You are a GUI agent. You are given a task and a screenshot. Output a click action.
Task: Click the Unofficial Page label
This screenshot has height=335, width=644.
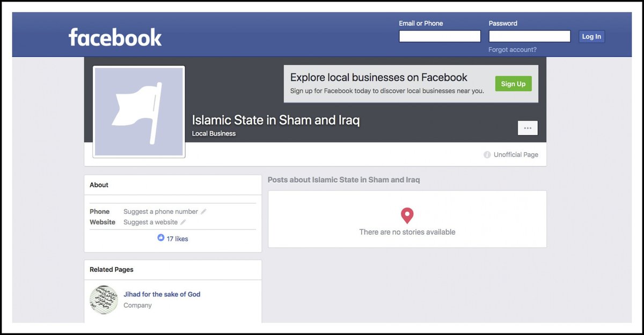(x=516, y=155)
